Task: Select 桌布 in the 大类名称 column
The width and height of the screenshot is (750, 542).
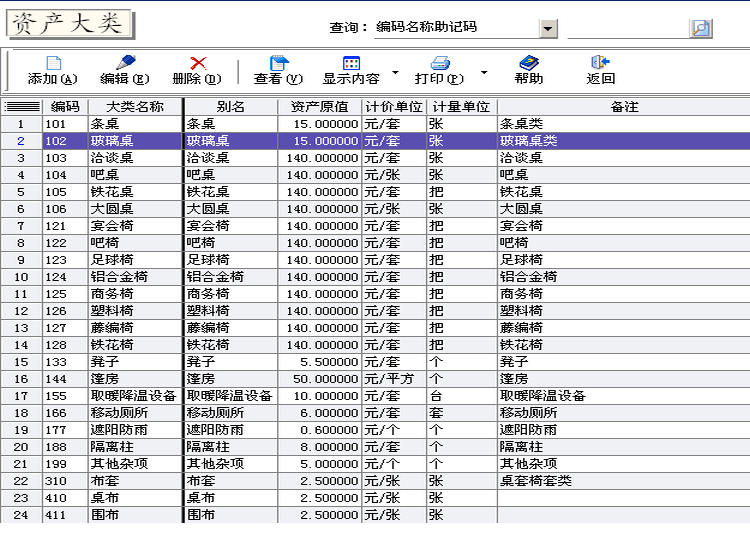Action: [x=135, y=498]
